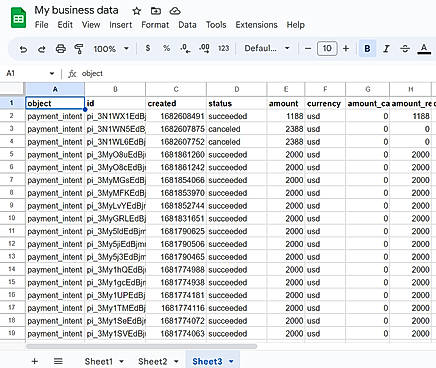Open the Data menu
436x368 pixels.
(x=187, y=25)
